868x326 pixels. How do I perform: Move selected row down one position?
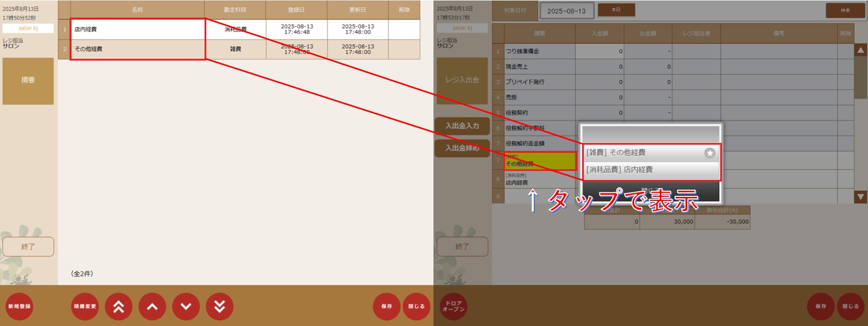[x=186, y=307]
